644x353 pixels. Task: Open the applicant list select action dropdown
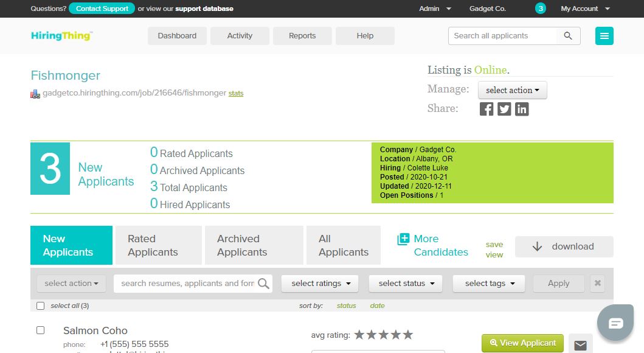(72, 283)
